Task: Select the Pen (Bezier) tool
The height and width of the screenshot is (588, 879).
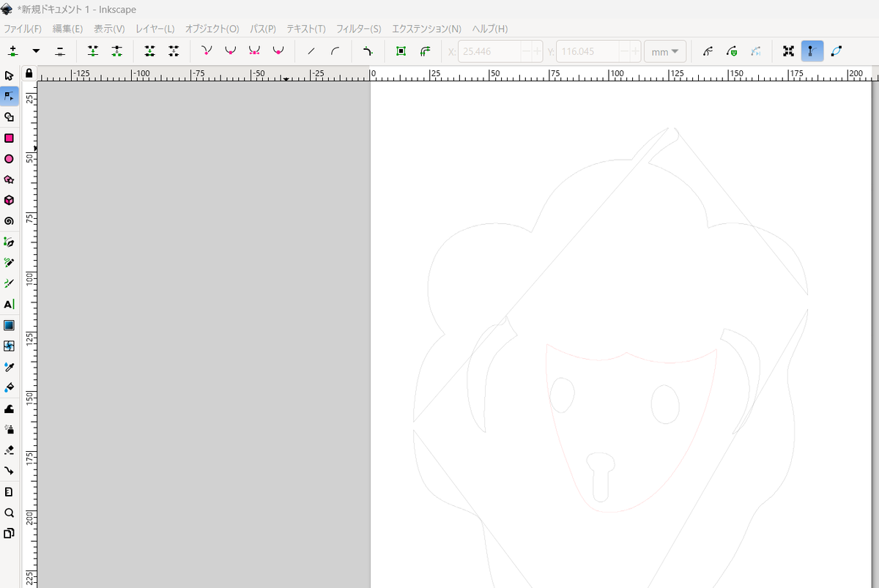Action: [x=9, y=242]
